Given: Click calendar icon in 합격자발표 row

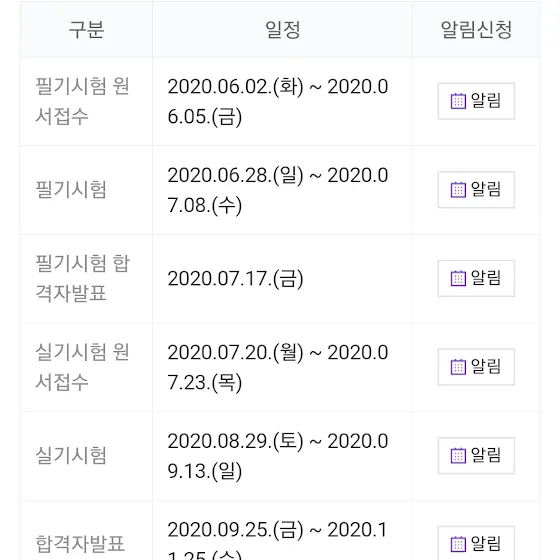Looking at the screenshot, I should pyautogui.click(x=458, y=544).
